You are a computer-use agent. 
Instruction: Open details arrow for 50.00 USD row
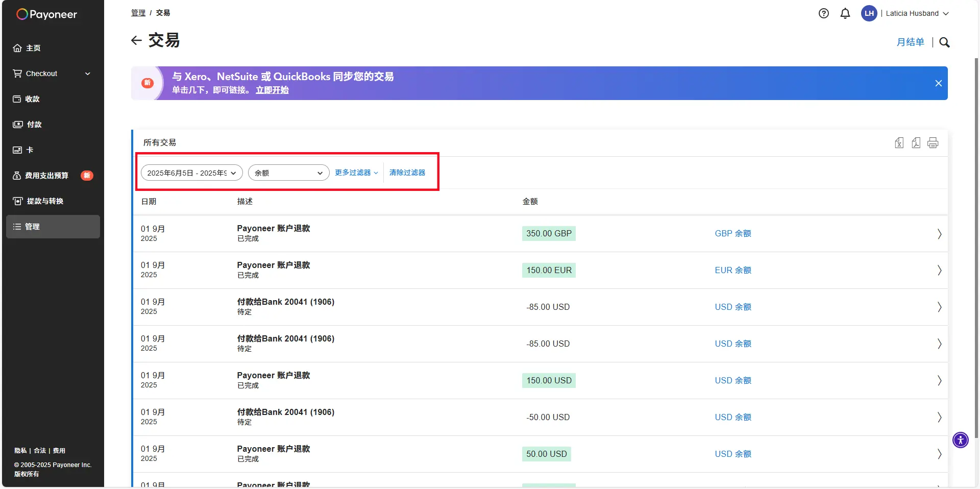939,454
